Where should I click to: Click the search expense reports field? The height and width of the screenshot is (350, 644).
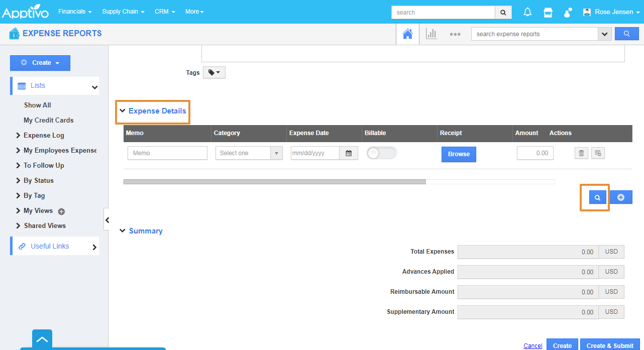[534, 34]
